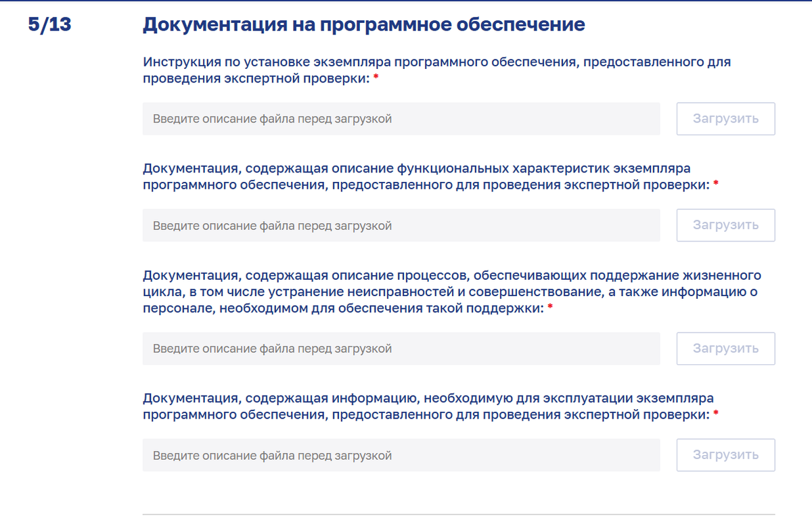This screenshot has width=812, height=524.
Task: Select description field for life cycle support documentation
Action: [401, 349]
